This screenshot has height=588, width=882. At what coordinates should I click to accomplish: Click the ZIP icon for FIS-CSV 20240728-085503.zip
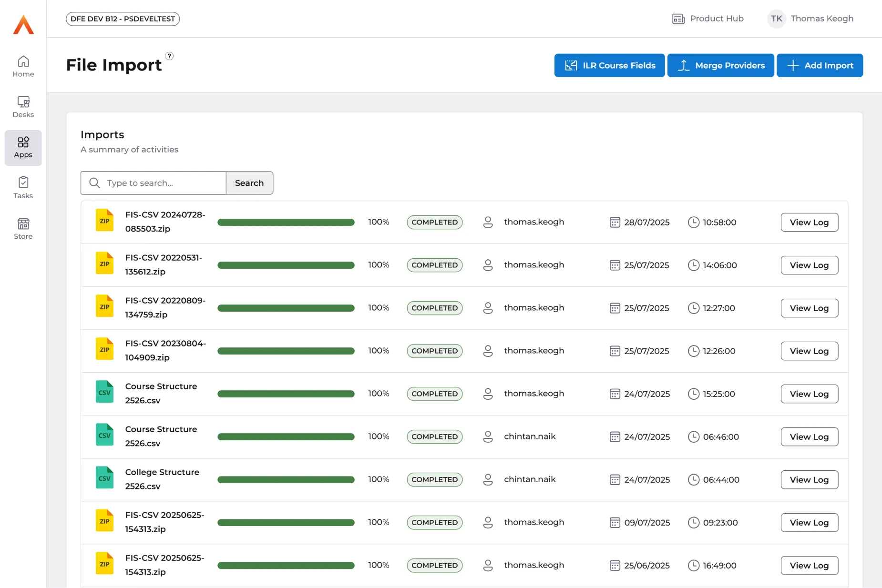pos(104,221)
